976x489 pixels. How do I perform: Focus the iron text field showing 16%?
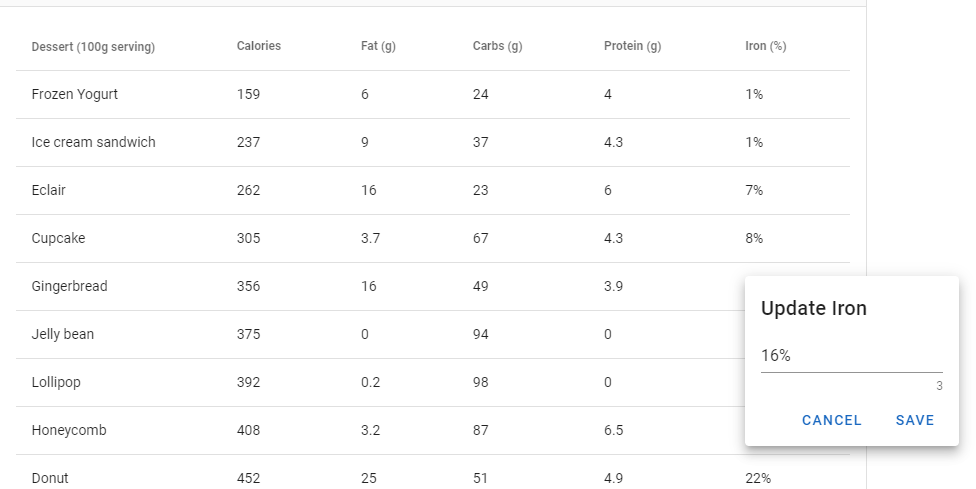[850, 356]
